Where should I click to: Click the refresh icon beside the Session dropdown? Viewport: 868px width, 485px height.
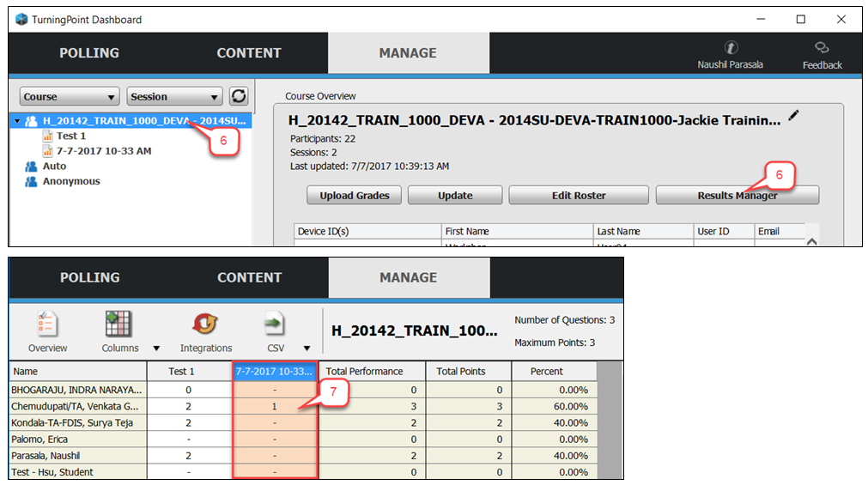click(x=239, y=96)
